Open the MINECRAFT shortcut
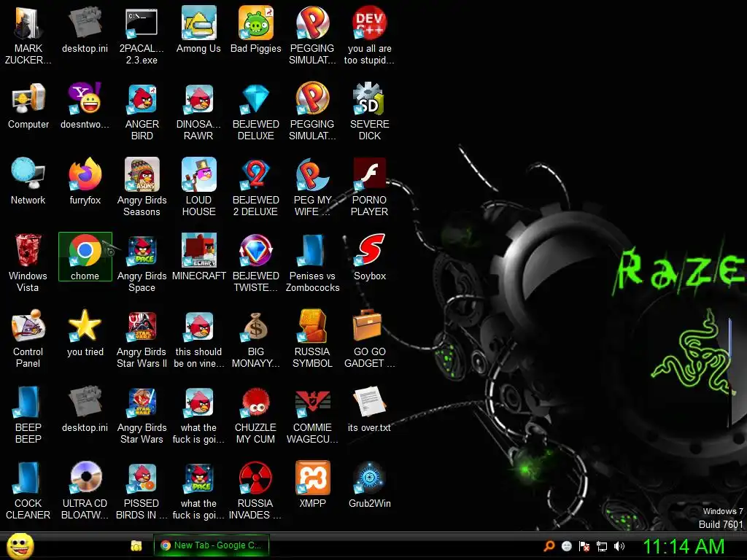This screenshot has height=560, width=747. (198, 257)
